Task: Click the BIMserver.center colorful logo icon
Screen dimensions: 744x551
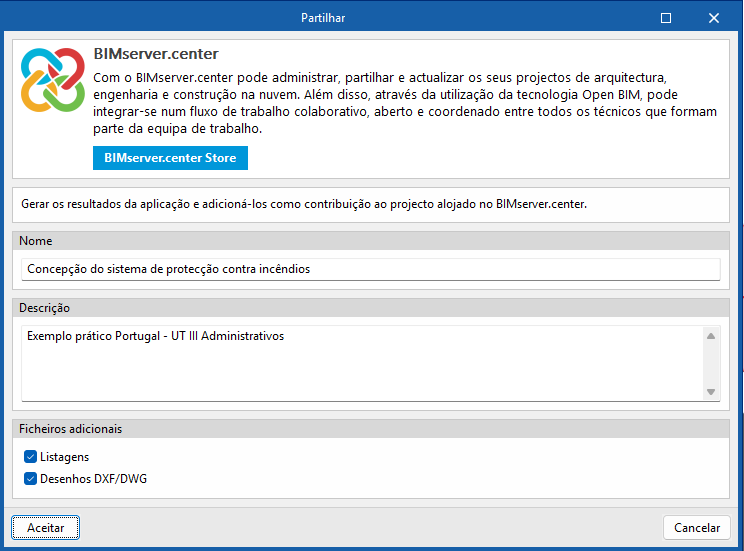Action: pos(52,80)
